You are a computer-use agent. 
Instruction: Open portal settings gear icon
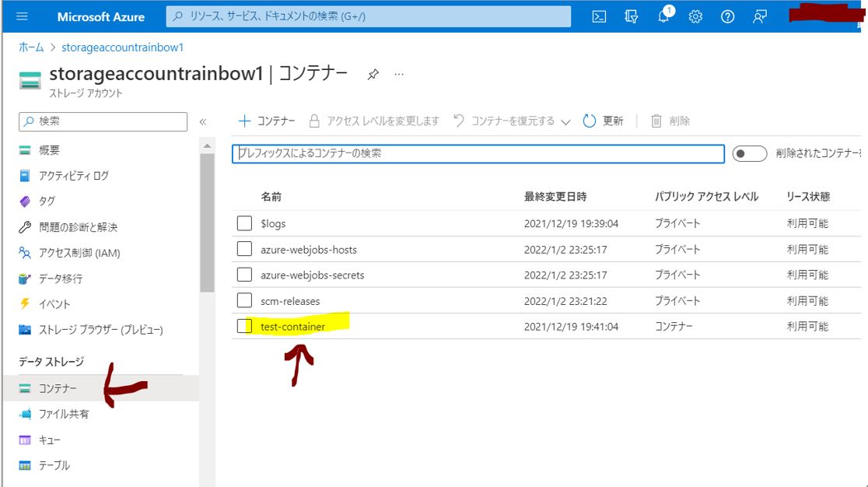(695, 16)
